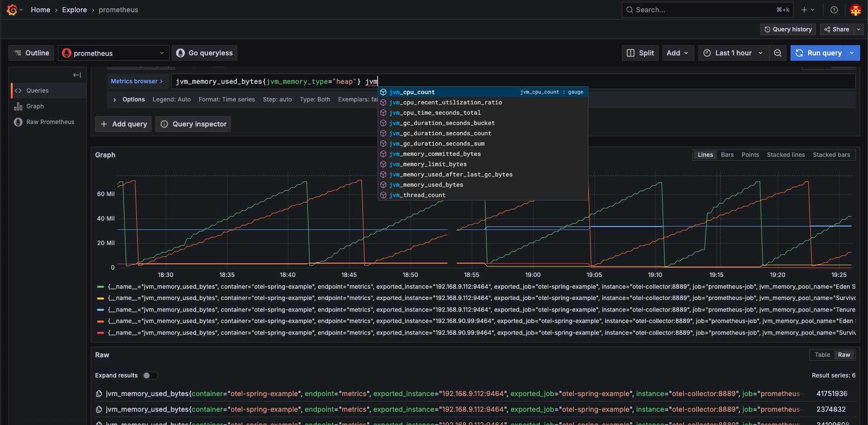Click the Prometheus datasource flame icon
This screenshot has height=425, width=868.
point(67,53)
